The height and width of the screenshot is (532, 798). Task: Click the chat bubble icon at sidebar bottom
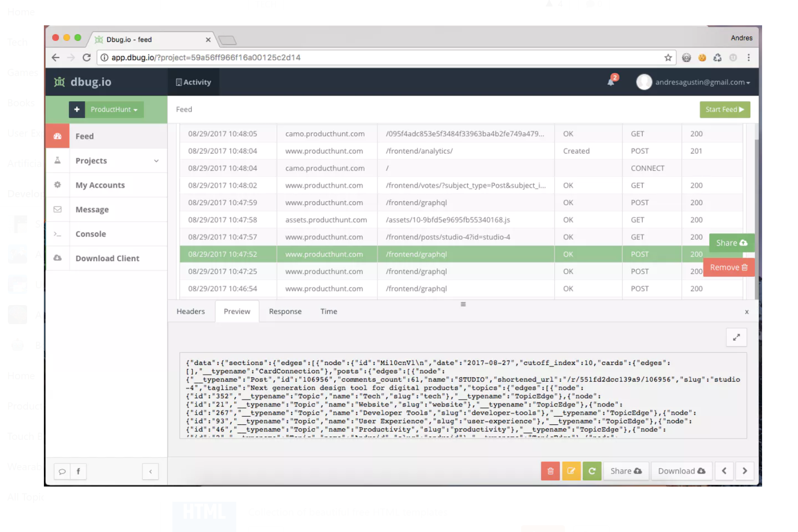pyautogui.click(x=62, y=471)
